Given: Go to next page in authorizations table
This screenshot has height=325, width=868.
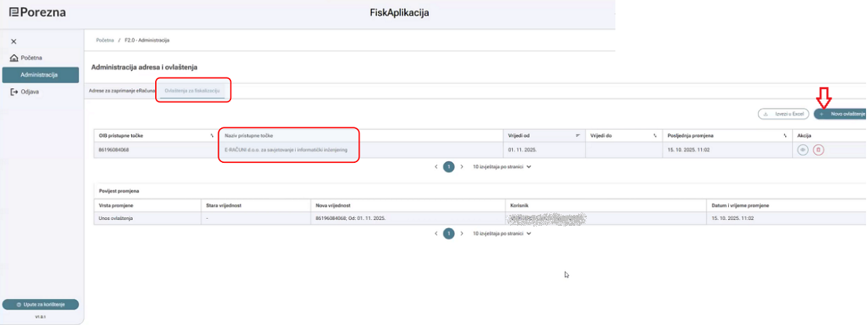Looking at the screenshot, I should coord(462,166).
